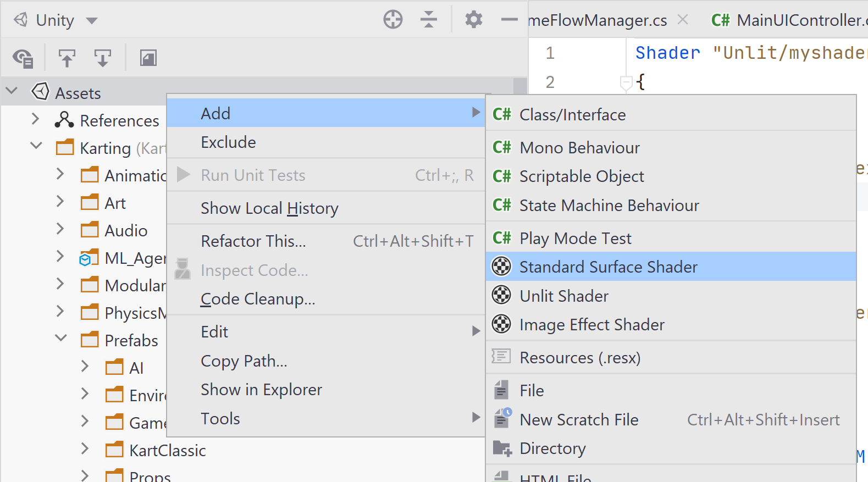Click the collapse all icon in explorer header
Viewport: 868px width, 482px height.
tap(428, 20)
